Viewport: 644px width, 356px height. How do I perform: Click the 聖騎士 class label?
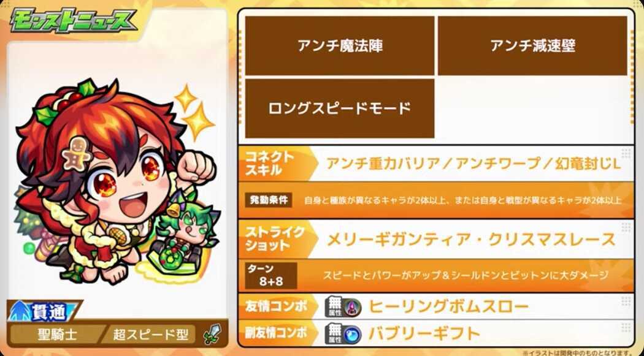56,335
